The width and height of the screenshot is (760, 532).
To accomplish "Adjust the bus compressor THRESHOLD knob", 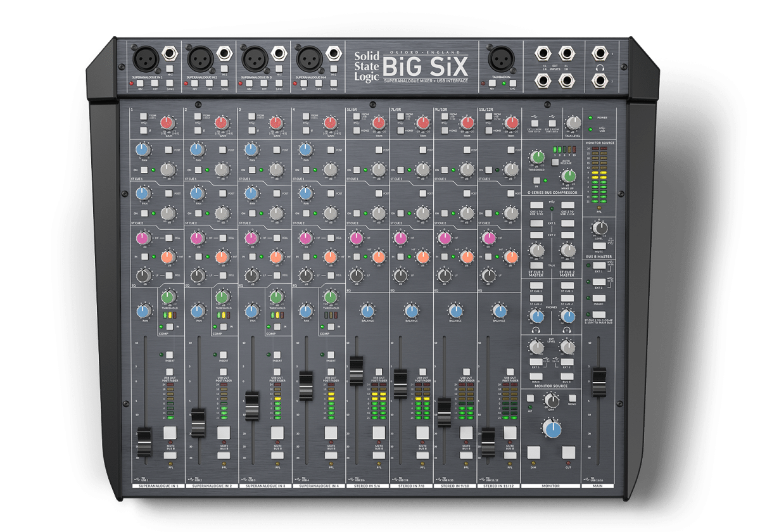I will click(537, 158).
